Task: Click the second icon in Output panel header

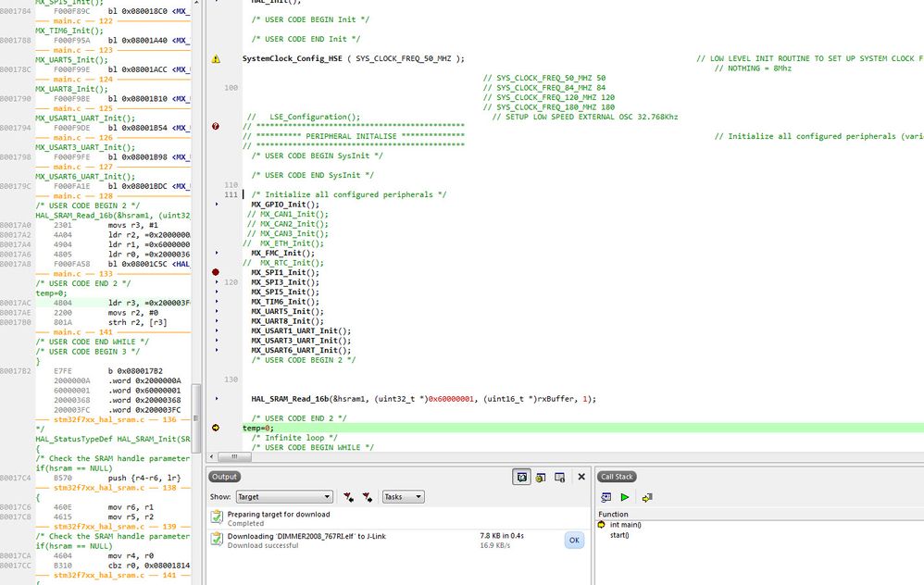Action: 541,478
